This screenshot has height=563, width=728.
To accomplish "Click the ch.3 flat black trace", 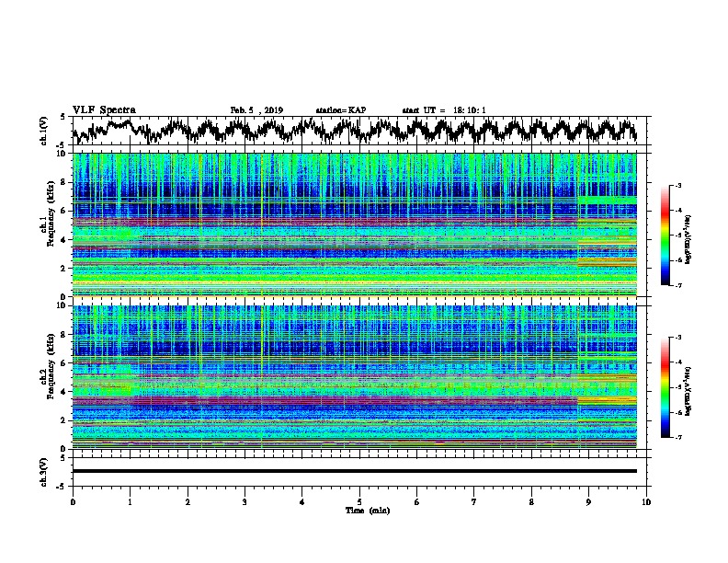I will (x=354, y=471).
